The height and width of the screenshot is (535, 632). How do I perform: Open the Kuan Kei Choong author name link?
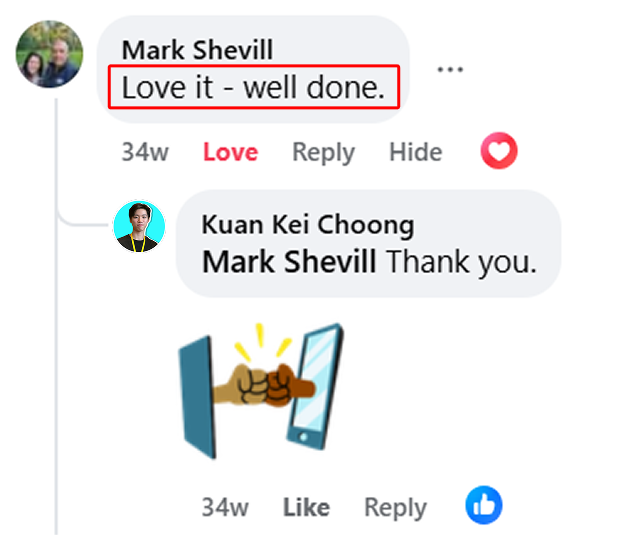coord(308,225)
